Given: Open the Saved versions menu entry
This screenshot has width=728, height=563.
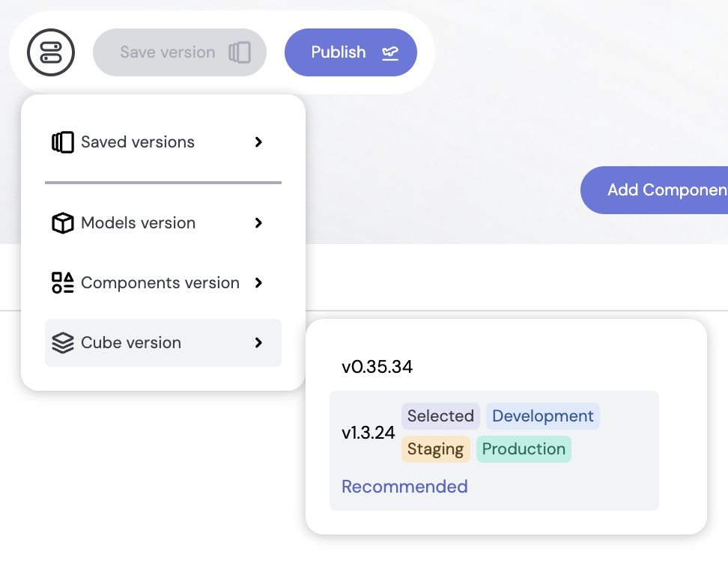Looking at the screenshot, I should [x=163, y=142].
